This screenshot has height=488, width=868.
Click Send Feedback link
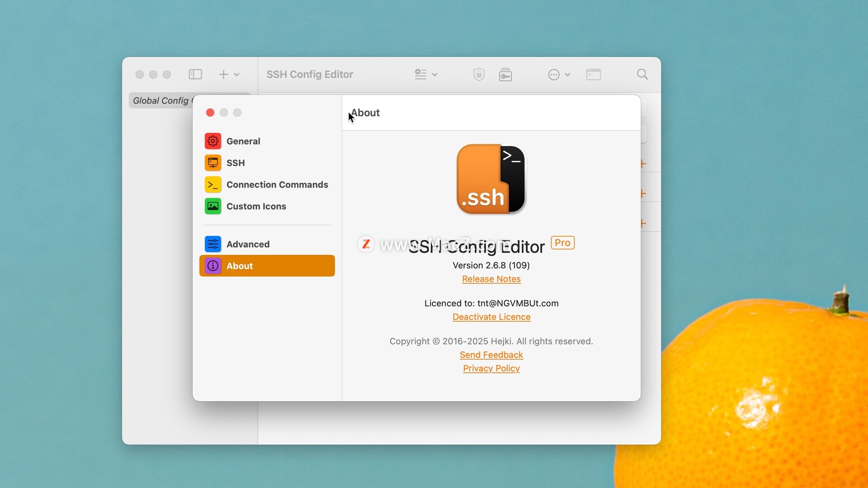click(x=491, y=355)
